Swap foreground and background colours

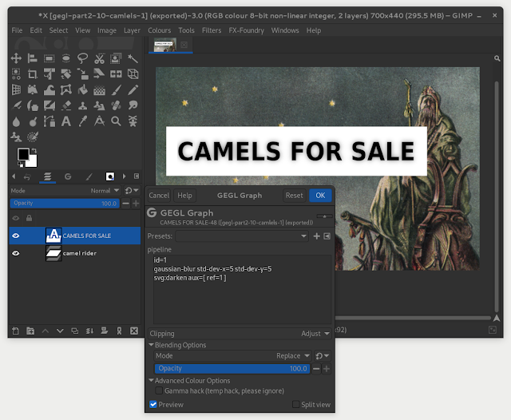point(34,151)
